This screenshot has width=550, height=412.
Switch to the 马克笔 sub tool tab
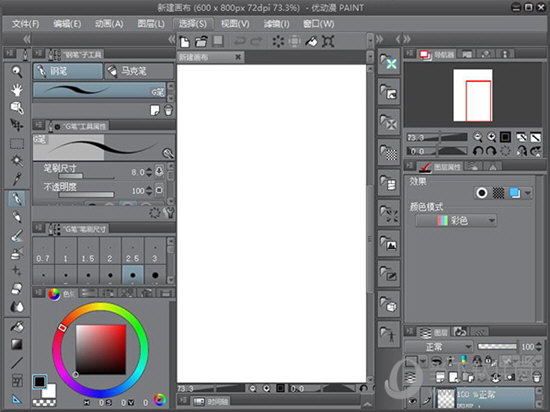[x=139, y=71]
